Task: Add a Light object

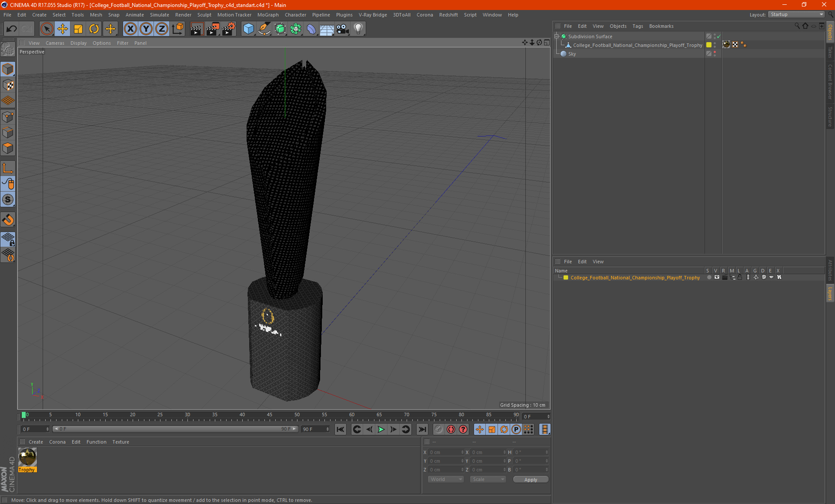Action: pos(358,29)
